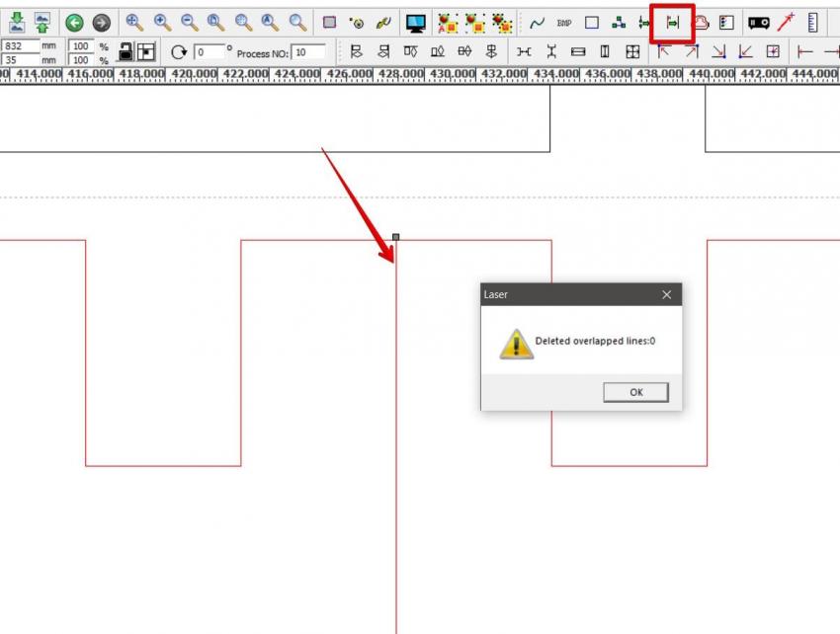840x634 pixels.
Task: Select the BMP image processing tool
Action: coord(564,22)
